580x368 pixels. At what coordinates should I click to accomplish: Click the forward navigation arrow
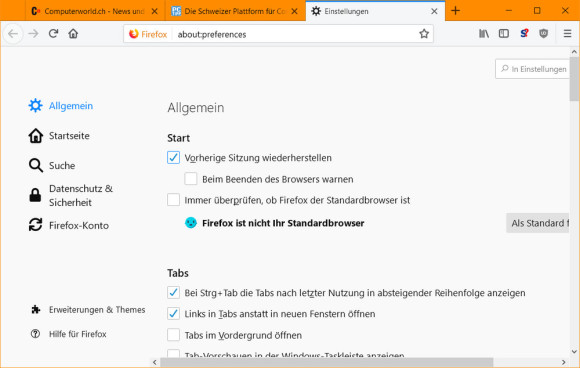33,34
